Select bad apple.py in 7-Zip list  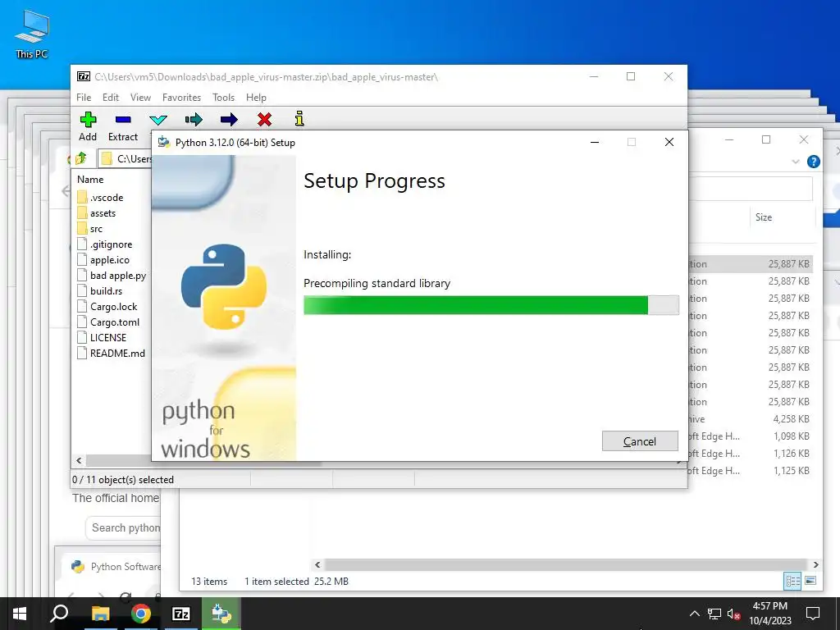(112, 276)
